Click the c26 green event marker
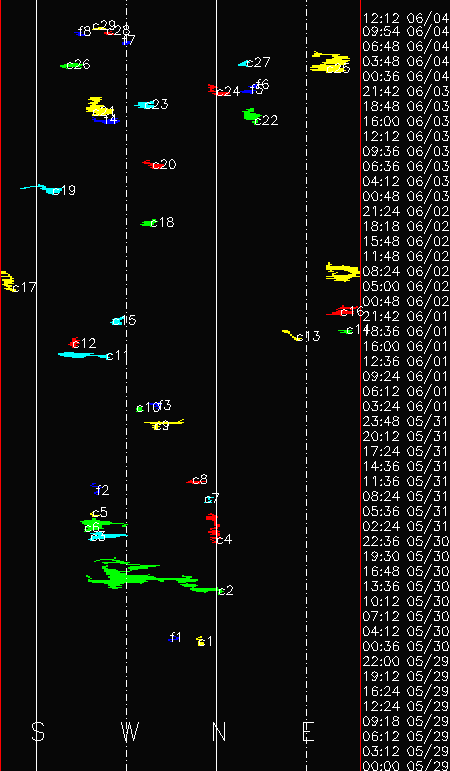Image resolution: width=450 pixels, height=771 pixels. 70,65
